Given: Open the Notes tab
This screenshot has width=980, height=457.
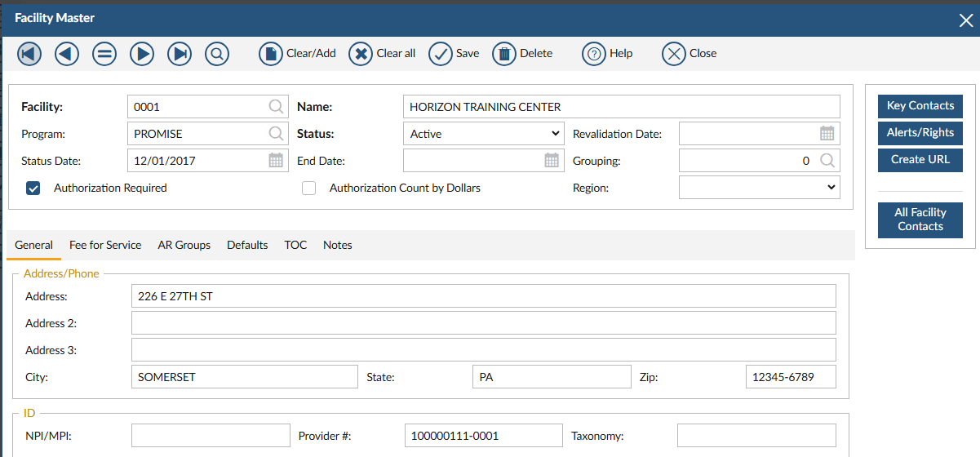Looking at the screenshot, I should [338, 245].
